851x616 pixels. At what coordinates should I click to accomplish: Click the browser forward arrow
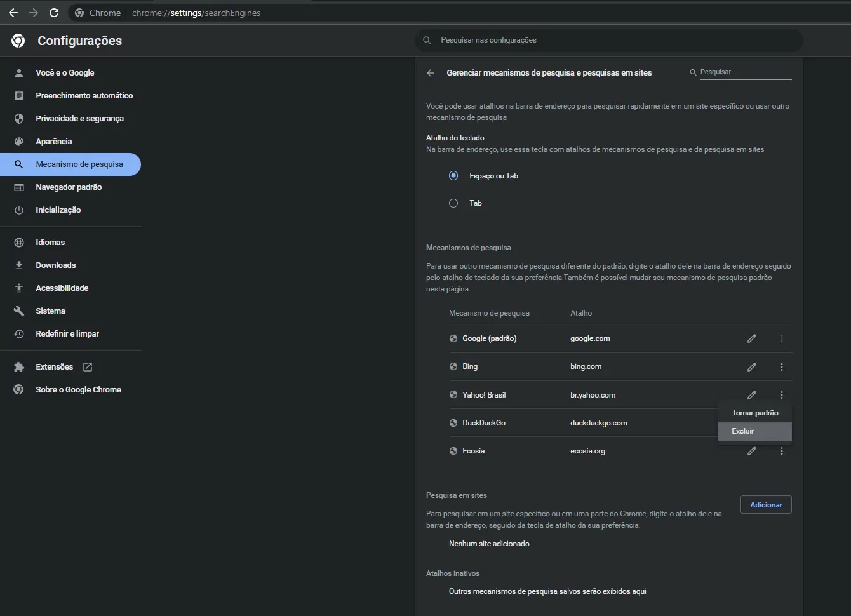(34, 13)
